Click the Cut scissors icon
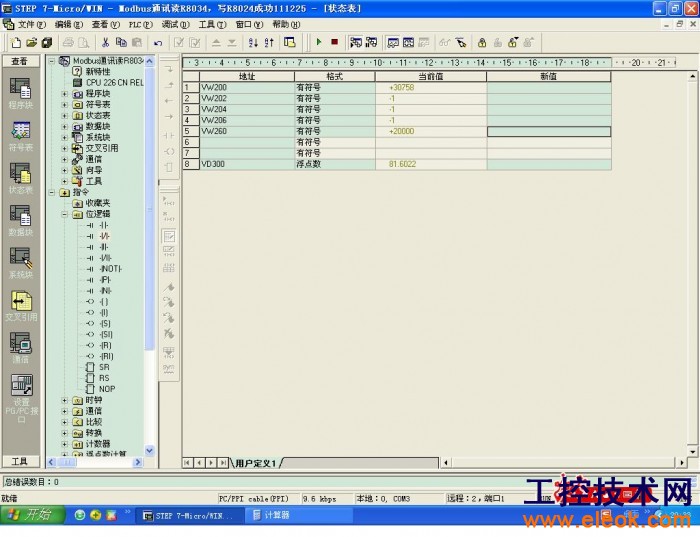The width and height of the screenshot is (700, 537). tap(105, 42)
